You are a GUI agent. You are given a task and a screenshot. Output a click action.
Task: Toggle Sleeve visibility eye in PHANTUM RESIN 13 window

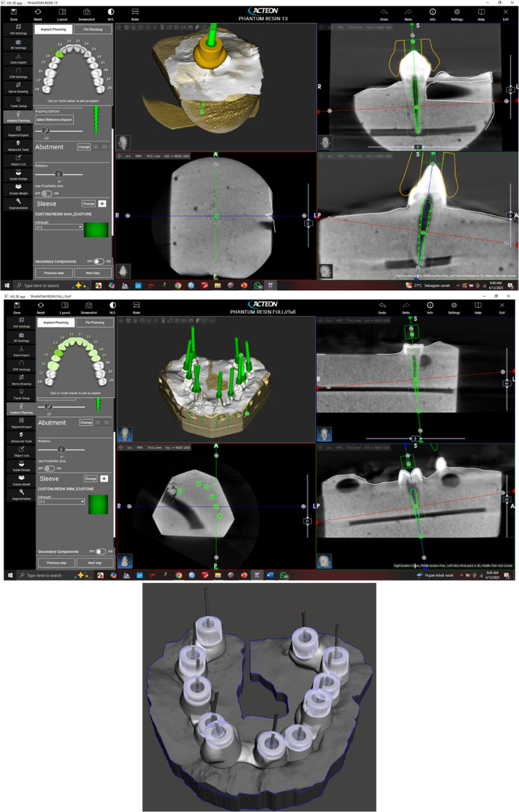point(103,203)
